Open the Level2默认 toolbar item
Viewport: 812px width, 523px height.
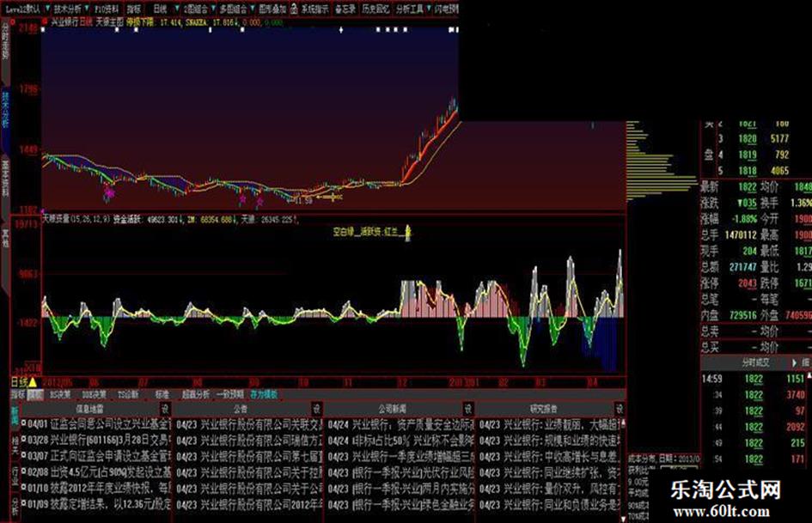(23, 9)
